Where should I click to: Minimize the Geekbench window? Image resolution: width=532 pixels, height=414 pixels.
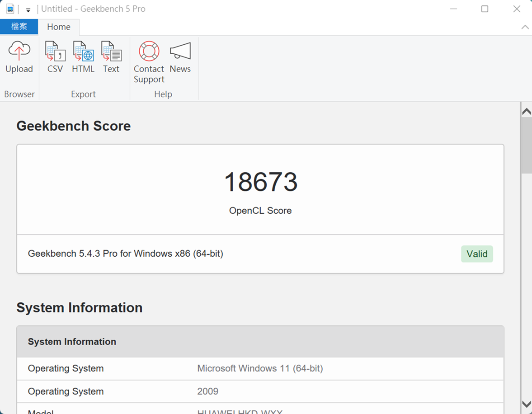454,9
